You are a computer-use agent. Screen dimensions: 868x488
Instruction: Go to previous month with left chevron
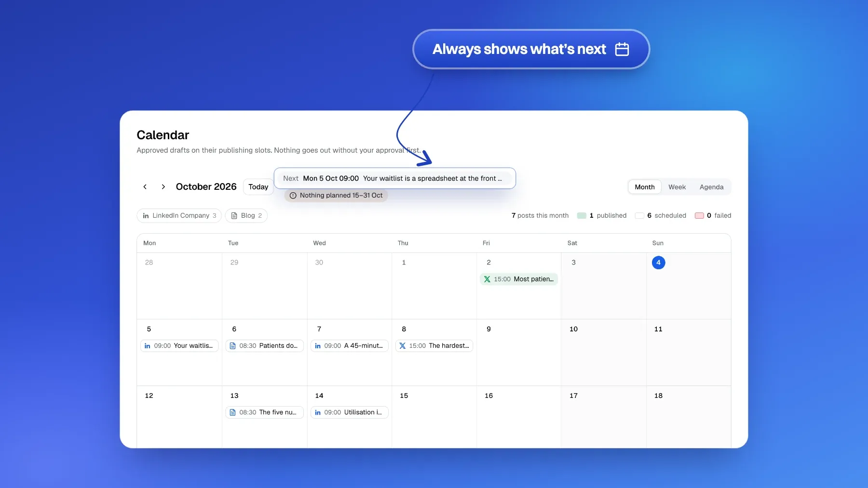(x=145, y=187)
